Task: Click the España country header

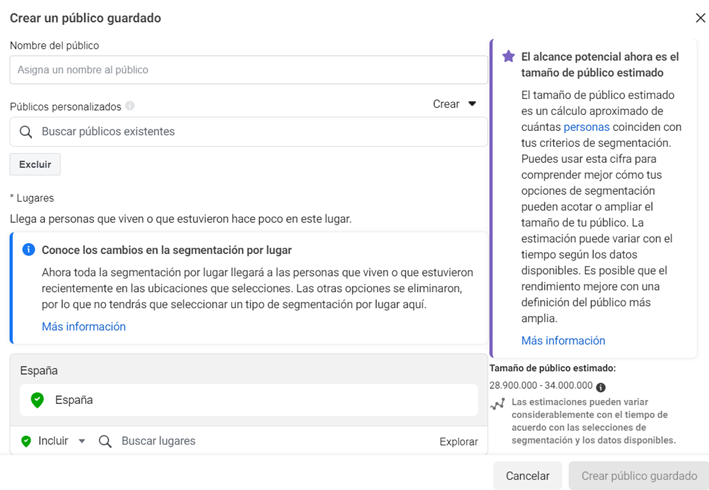Action: pos(39,371)
